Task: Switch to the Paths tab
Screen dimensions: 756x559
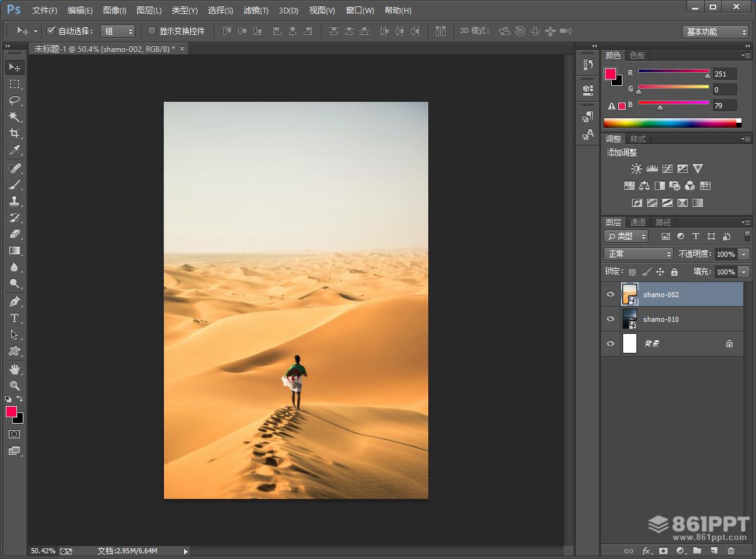Action: 663,222
